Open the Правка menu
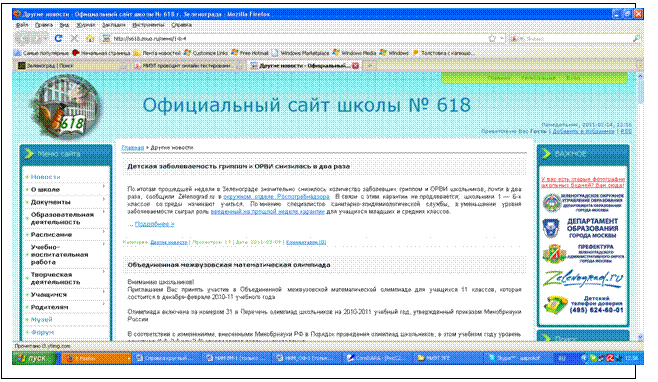The height and width of the screenshot is (382, 658). (x=44, y=25)
